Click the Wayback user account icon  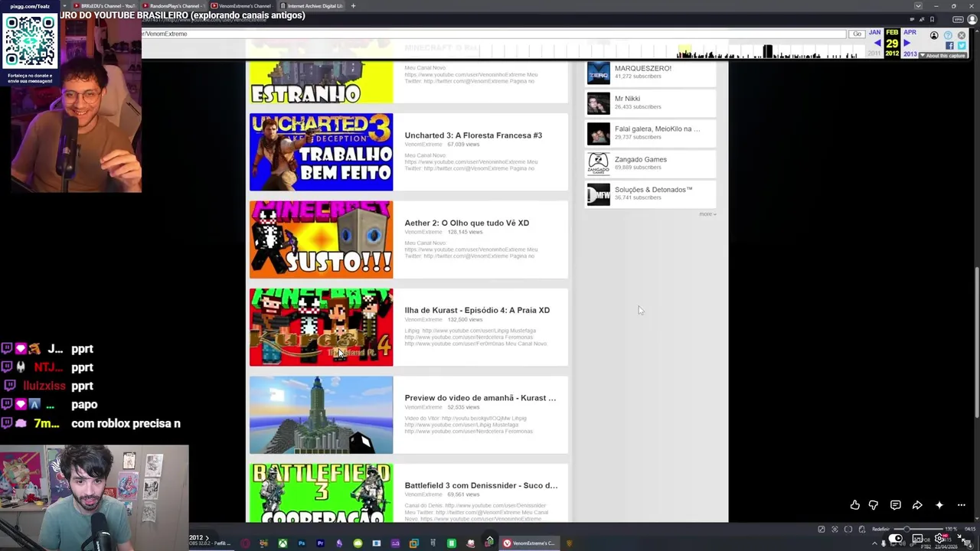coord(934,35)
